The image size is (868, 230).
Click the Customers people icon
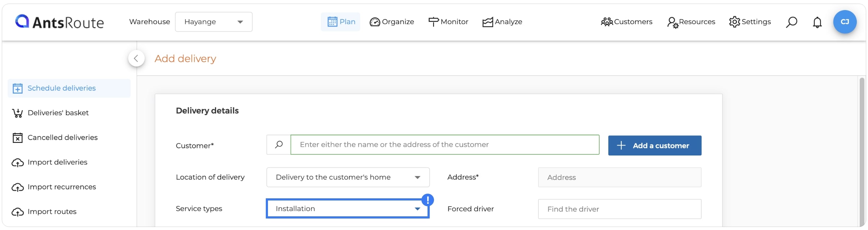coord(607,22)
